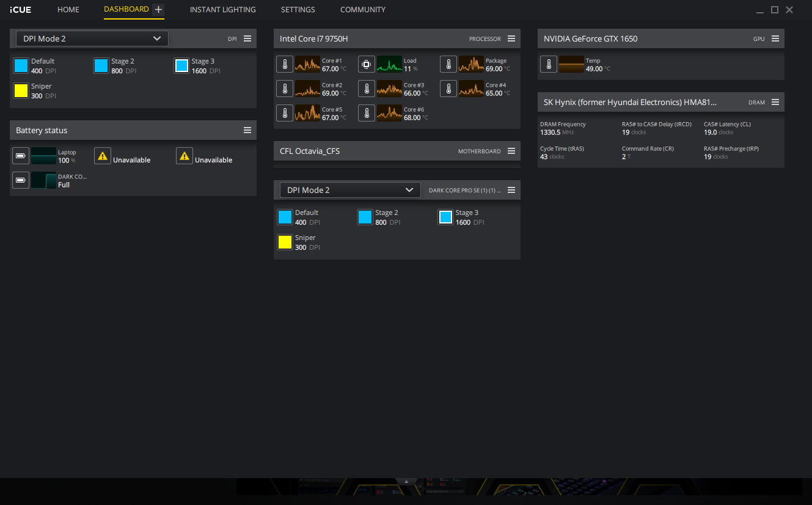The height and width of the screenshot is (505, 812).
Task: Open the PROCESSOR widget hamburger menu
Action: pyautogui.click(x=511, y=38)
